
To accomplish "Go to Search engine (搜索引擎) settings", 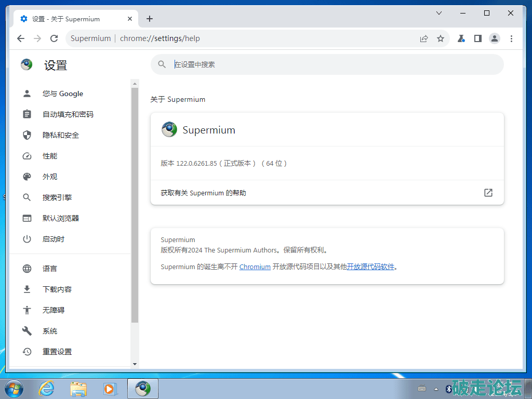I will [57, 197].
